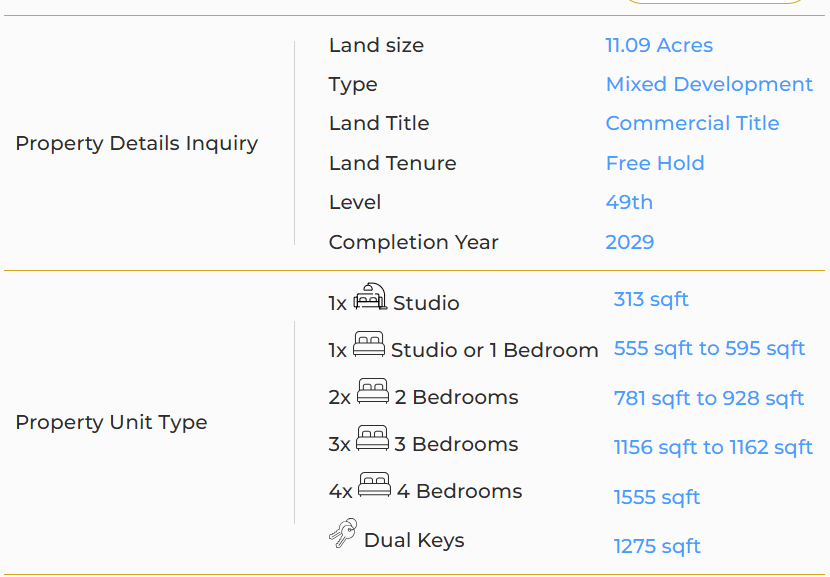Click the Property Unit Type heading
Image resolution: width=830 pixels, height=577 pixels.
pyautogui.click(x=111, y=422)
